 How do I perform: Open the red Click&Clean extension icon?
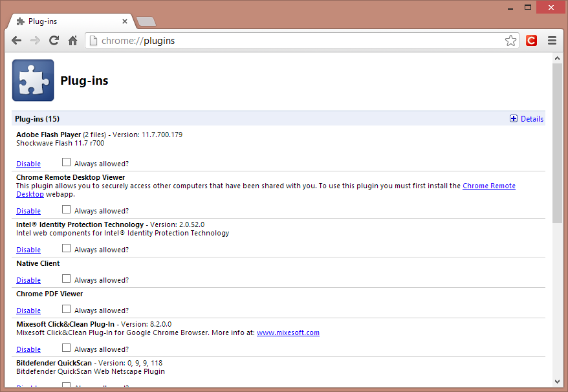point(531,41)
